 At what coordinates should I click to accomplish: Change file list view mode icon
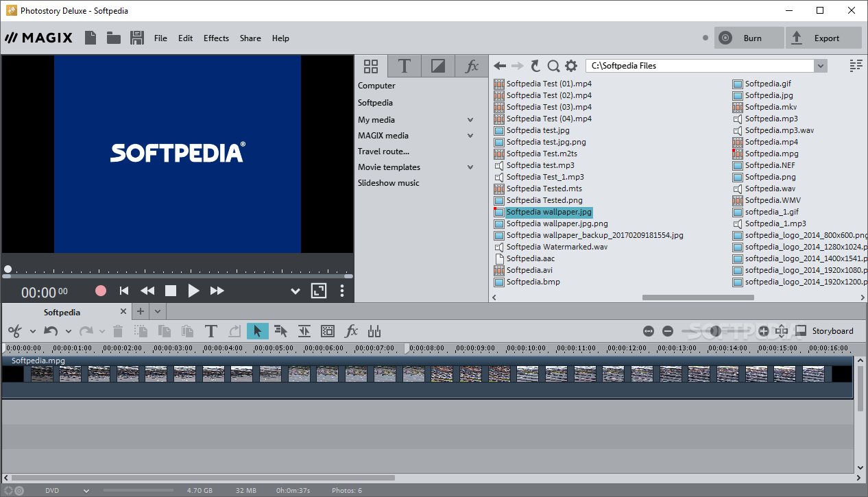click(856, 66)
